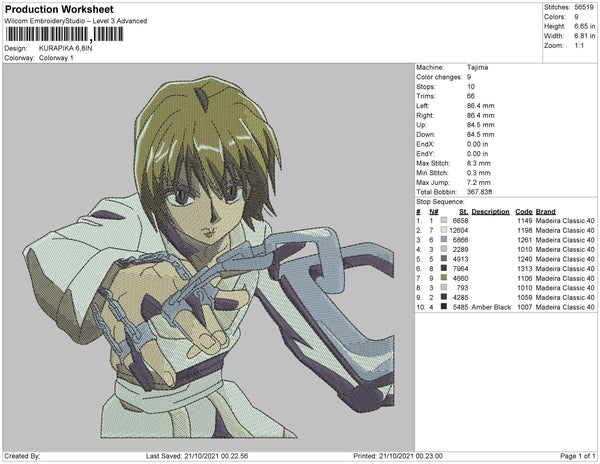Select the EndX value 0.00 in
The height and width of the screenshot is (464, 600).
(x=477, y=144)
